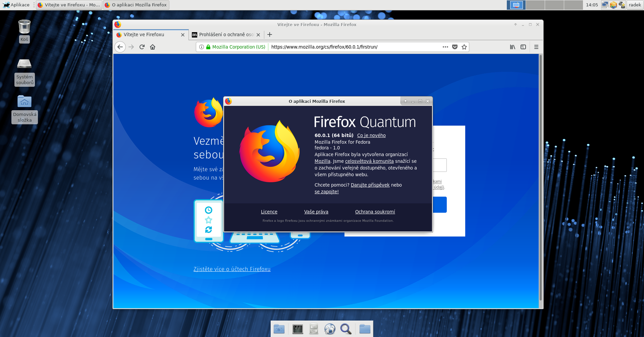
Task: Open the Aplikace applications menu
Action: tap(16, 5)
